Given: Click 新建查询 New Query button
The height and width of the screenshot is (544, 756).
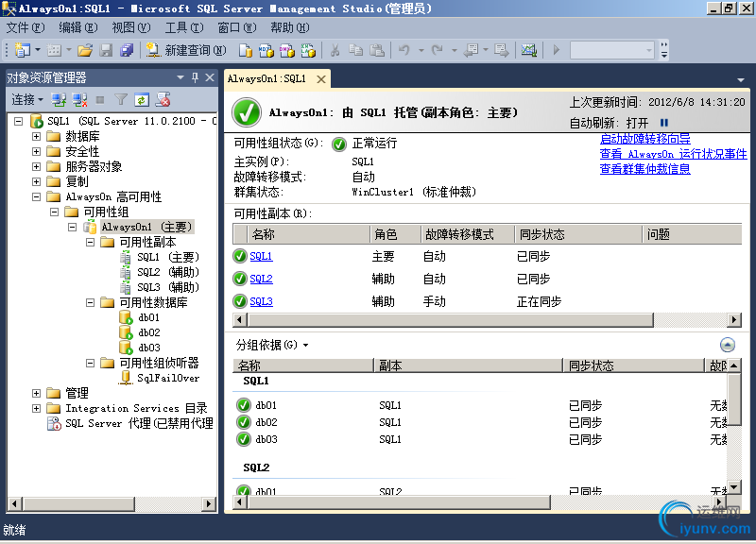Looking at the screenshot, I should pyautogui.click(x=186, y=50).
